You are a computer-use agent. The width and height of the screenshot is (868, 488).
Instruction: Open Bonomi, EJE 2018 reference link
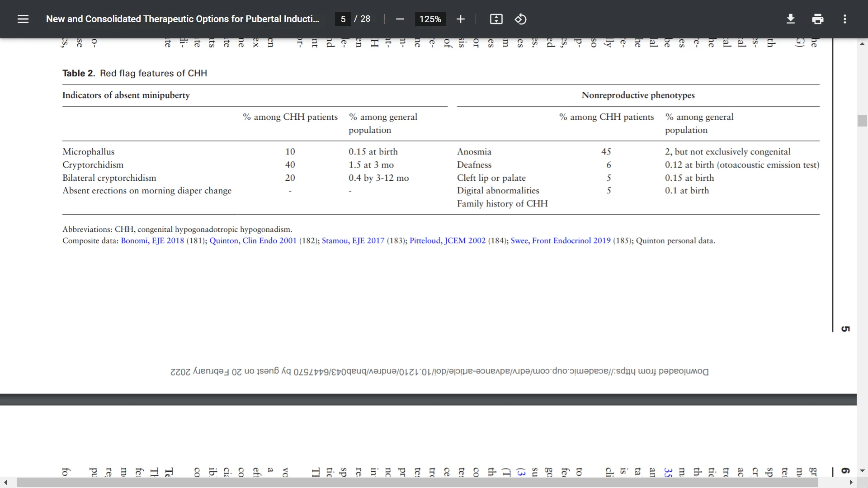click(152, 241)
